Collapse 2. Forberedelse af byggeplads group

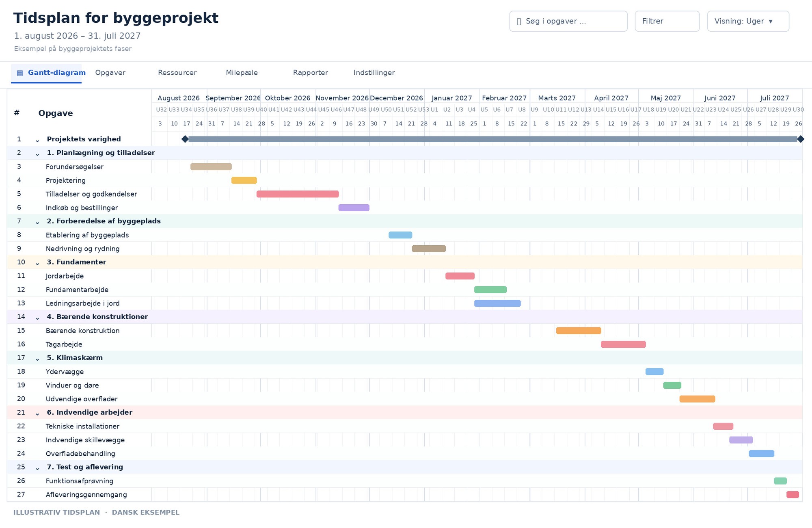coord(37,222)
